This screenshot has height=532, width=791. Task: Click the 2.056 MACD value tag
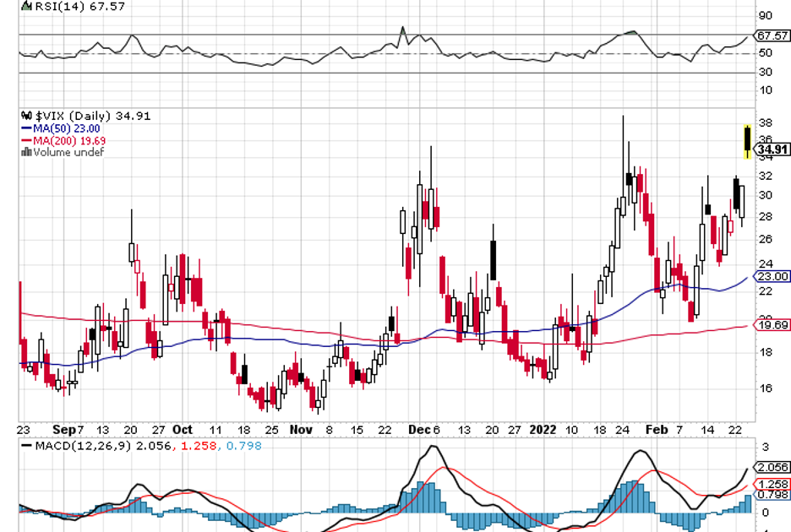tap(772, 468)
